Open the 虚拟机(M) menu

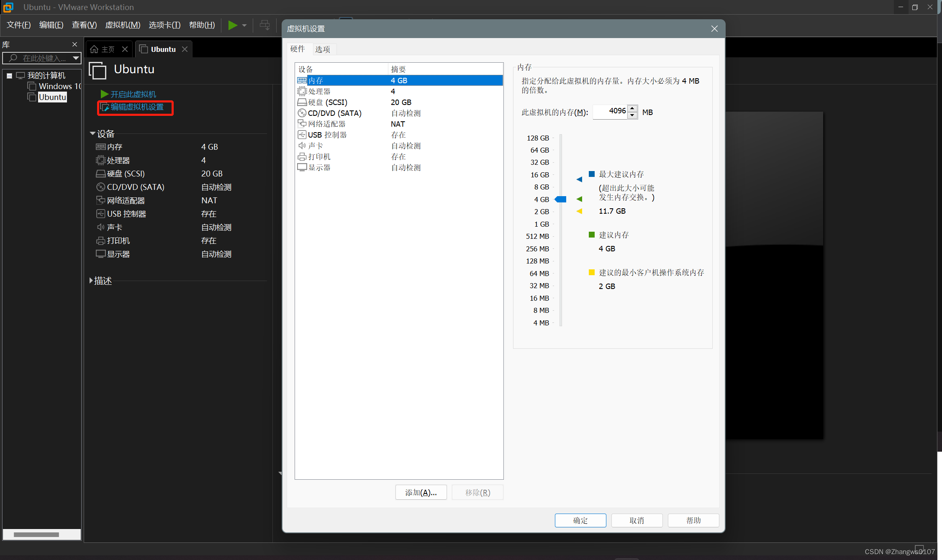tap(123, 25)
